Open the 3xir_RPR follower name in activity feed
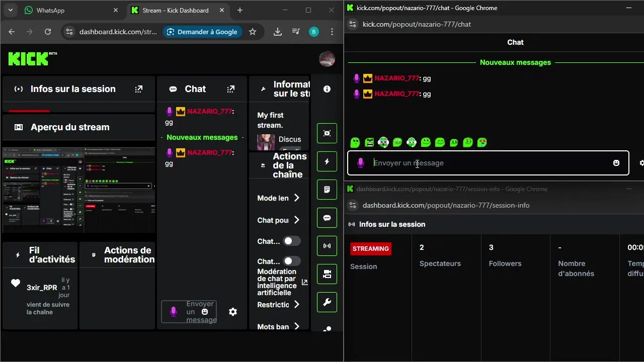This screenshot has width=644, height=362. click(42, 288)
